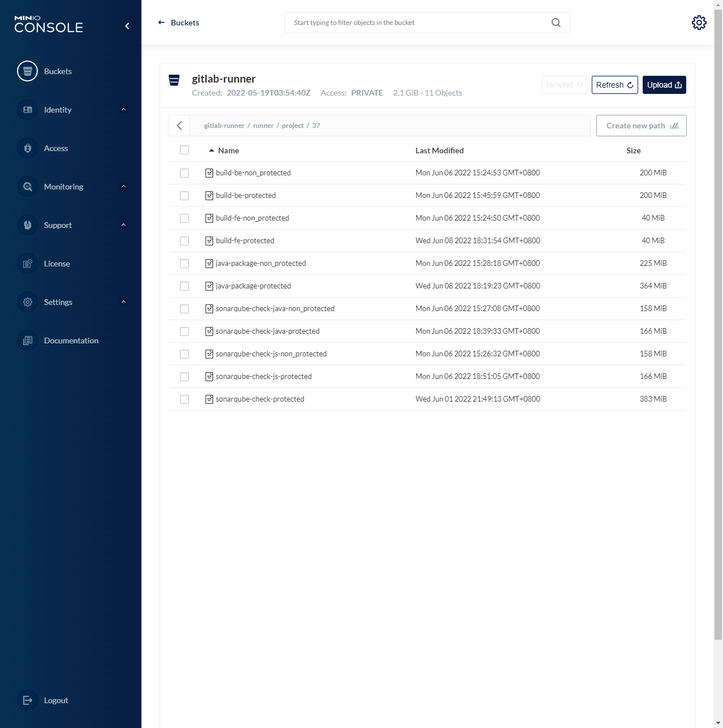Sort by Name using the arrow
The width and height of the screenshot is (723, 728).
click(212, 150)
